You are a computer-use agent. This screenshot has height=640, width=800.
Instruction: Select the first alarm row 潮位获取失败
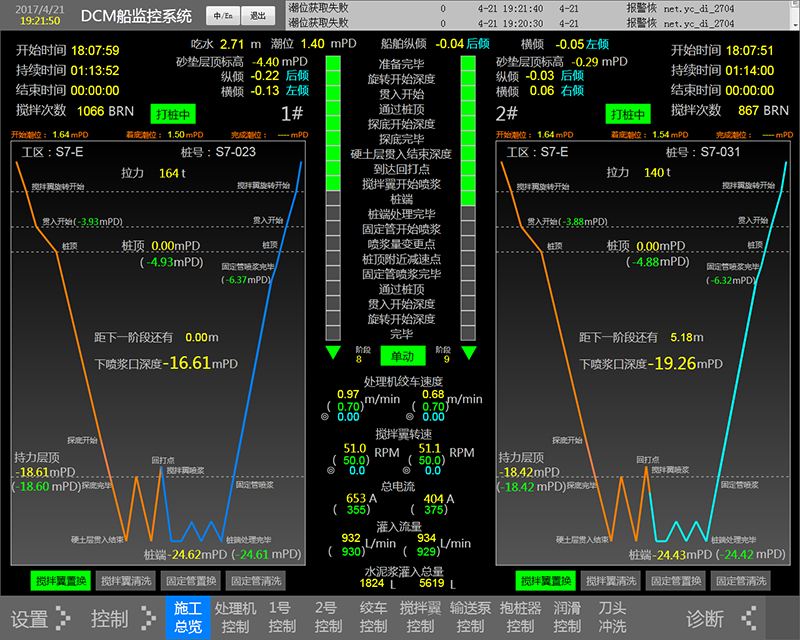[x=500, y=7]
